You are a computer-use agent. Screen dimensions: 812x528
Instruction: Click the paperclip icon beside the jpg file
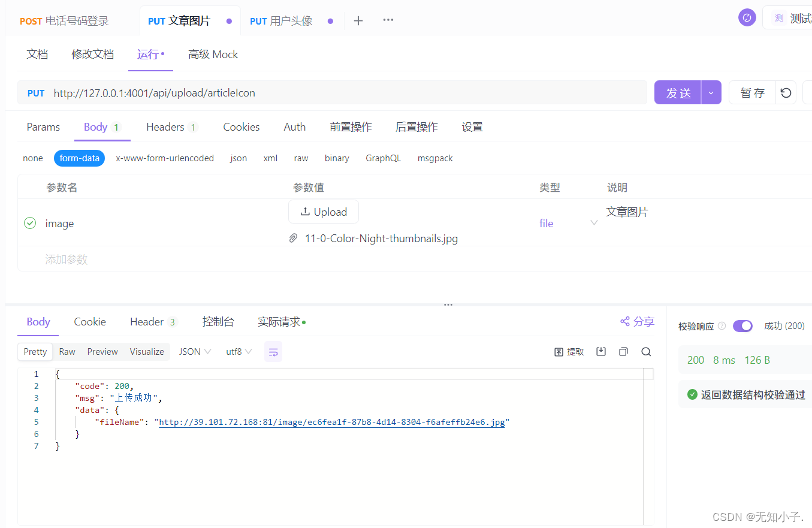coord(294,239)
